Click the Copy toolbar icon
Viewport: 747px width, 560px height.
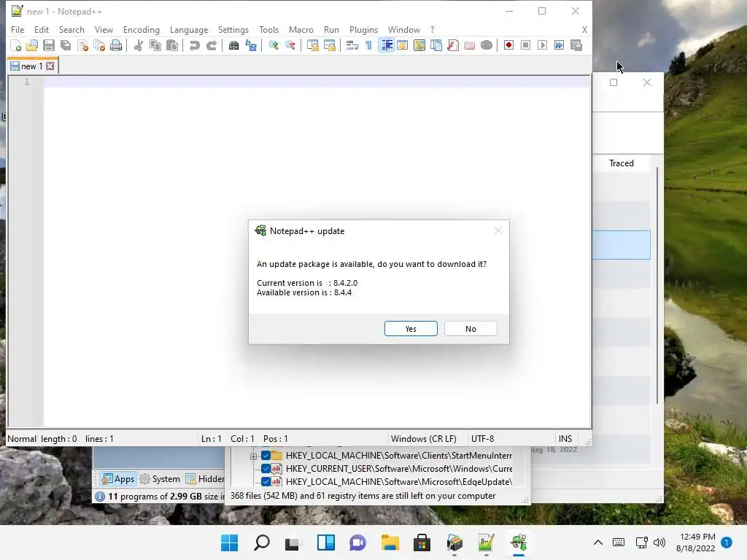[155, 45]
